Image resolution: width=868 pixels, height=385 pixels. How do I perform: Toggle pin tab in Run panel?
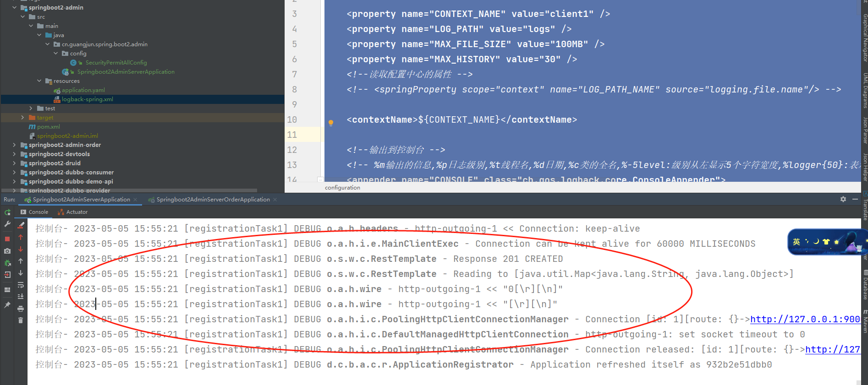click(x=7, y=305)
